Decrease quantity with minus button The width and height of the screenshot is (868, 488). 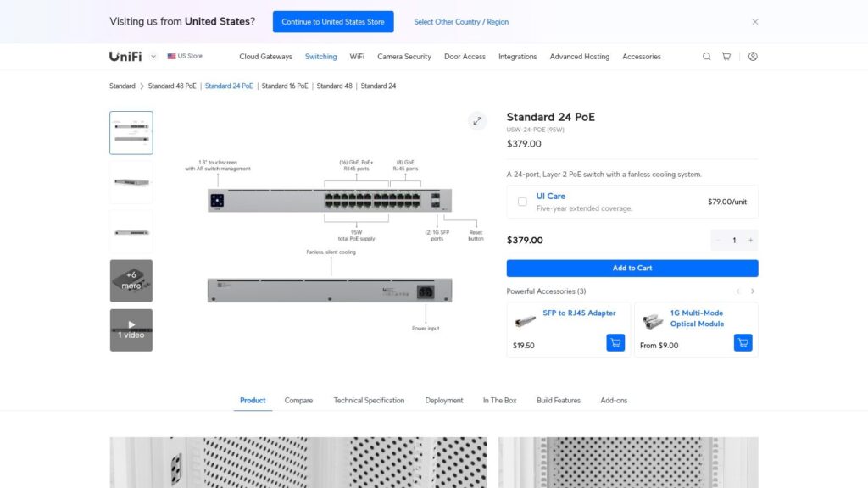click(x=718, y=240)
